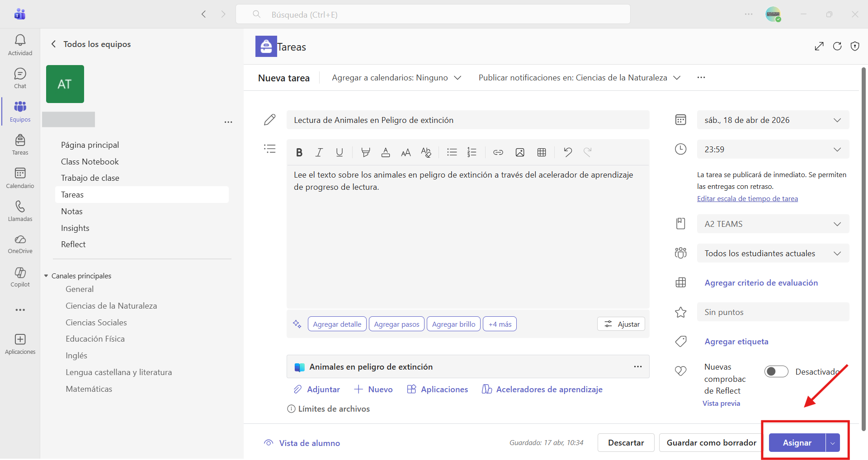Go back in navigation history
This screenshot has width=868, height=460.
(204, 14)
